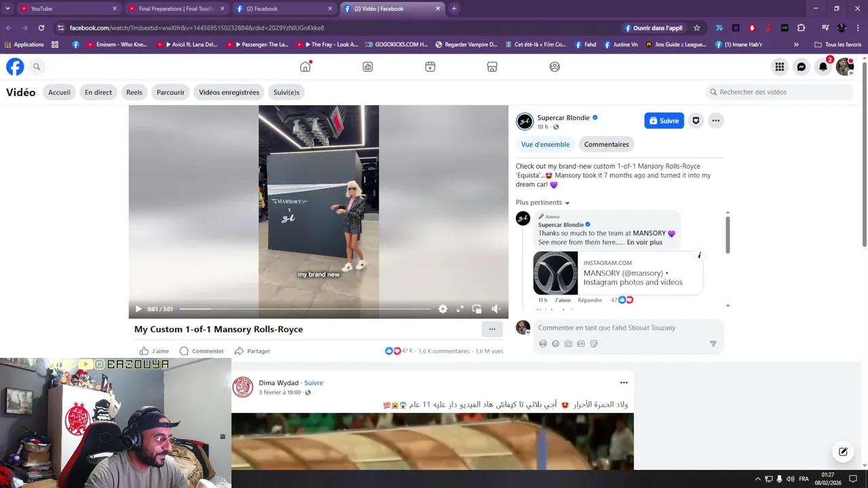Select the Parcourir tab
The height and width of the screenshot is (488, 868).
pyautogui.click(x=170, y=92)
